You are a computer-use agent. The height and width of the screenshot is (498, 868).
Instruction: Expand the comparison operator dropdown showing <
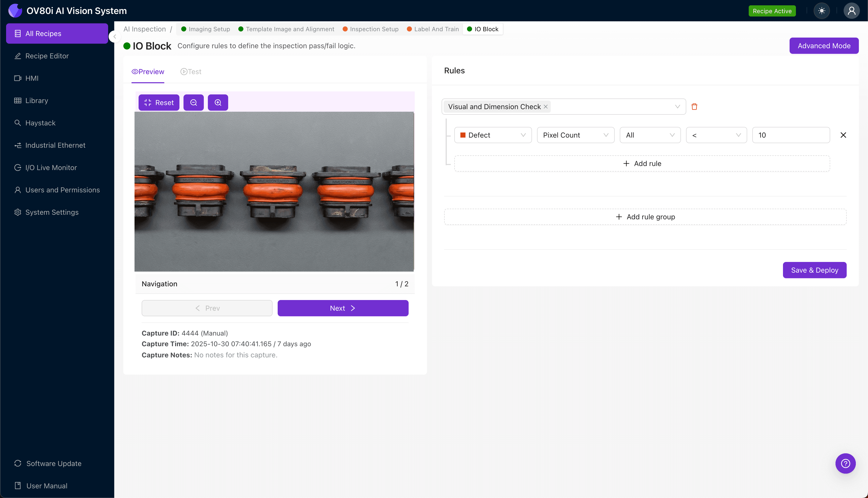tap(716, 135)
